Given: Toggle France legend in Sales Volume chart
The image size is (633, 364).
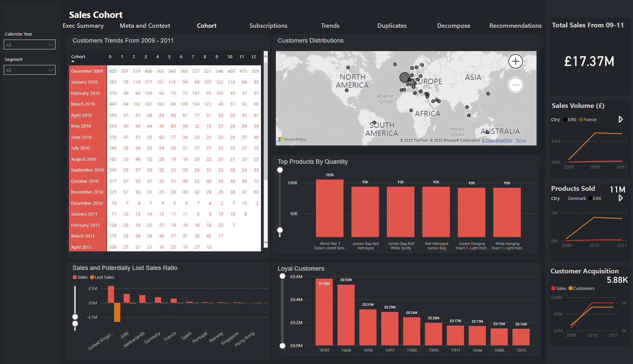Looking at the screenshot, I should point(588,120).
